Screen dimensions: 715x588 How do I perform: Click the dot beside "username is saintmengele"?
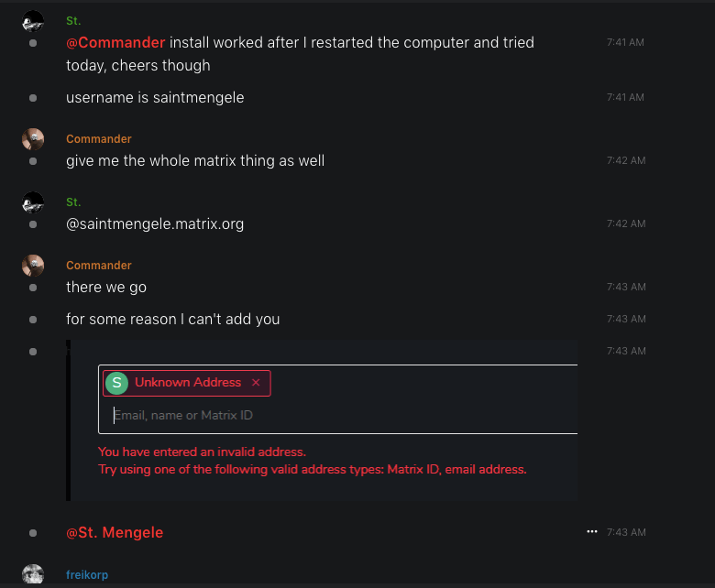pos(33,98)
